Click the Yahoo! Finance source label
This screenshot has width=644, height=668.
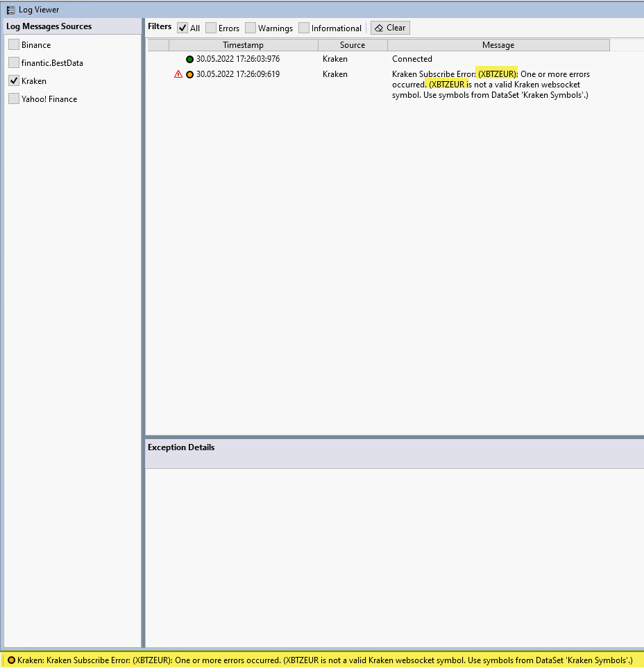(49, 99)
